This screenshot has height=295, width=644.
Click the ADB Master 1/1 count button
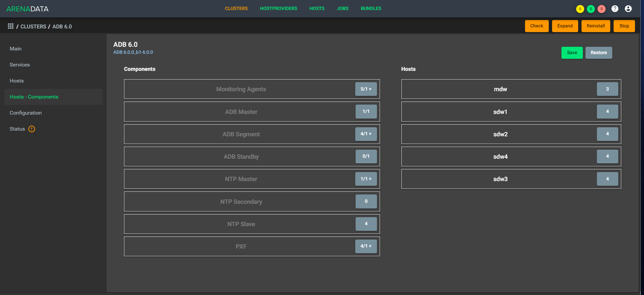tap(366, 112)
